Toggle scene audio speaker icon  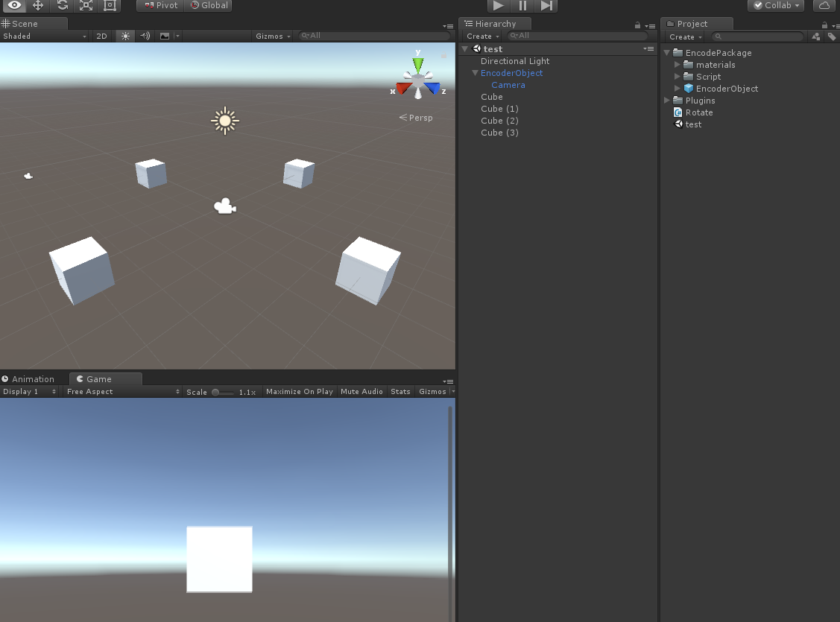click(x=145, y=36)
